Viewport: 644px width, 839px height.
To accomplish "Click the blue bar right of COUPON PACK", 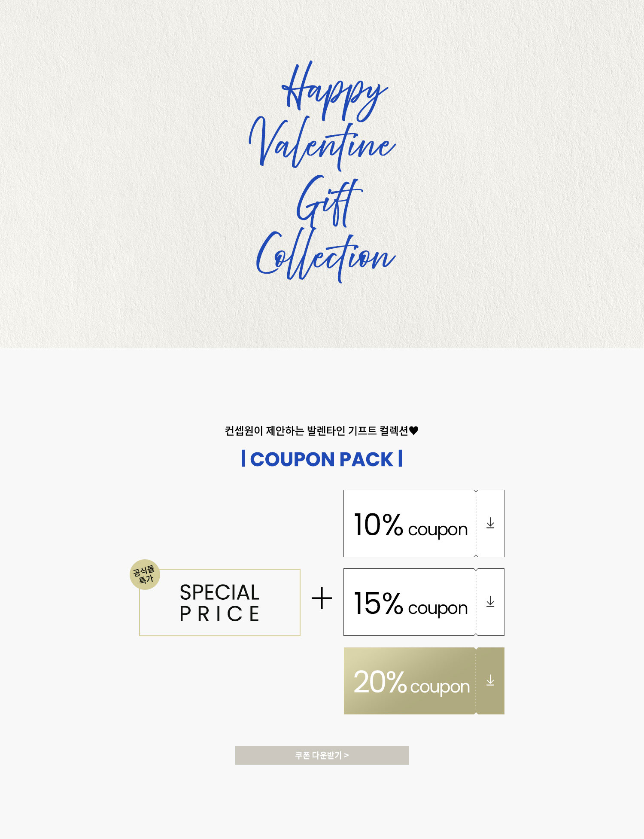I will [x=400, y=458].
